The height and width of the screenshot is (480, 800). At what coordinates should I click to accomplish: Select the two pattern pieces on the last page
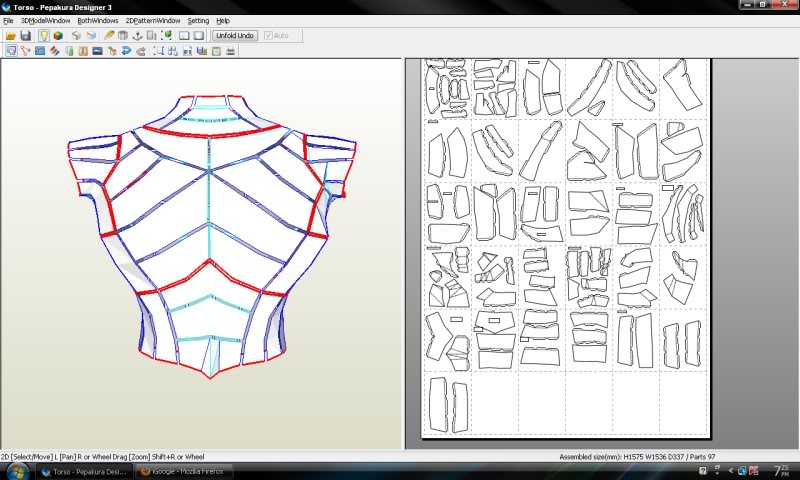(x=448, y=405)
